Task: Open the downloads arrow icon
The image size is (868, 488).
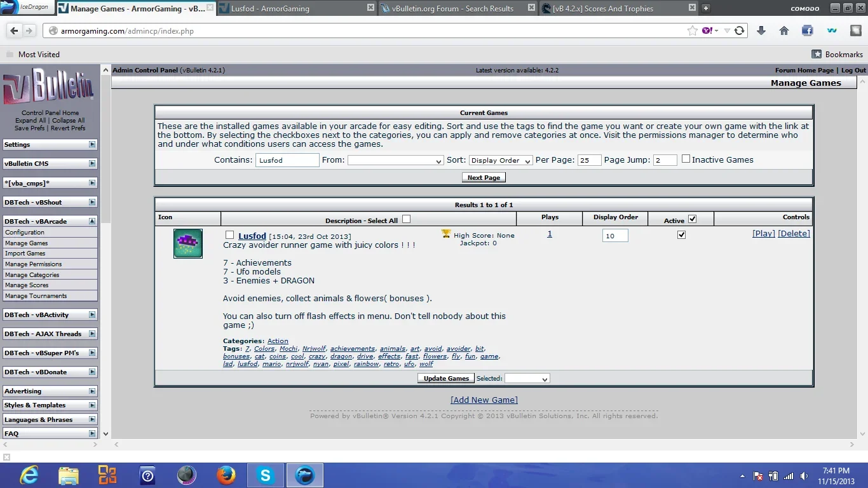Action: pos(761,30)
